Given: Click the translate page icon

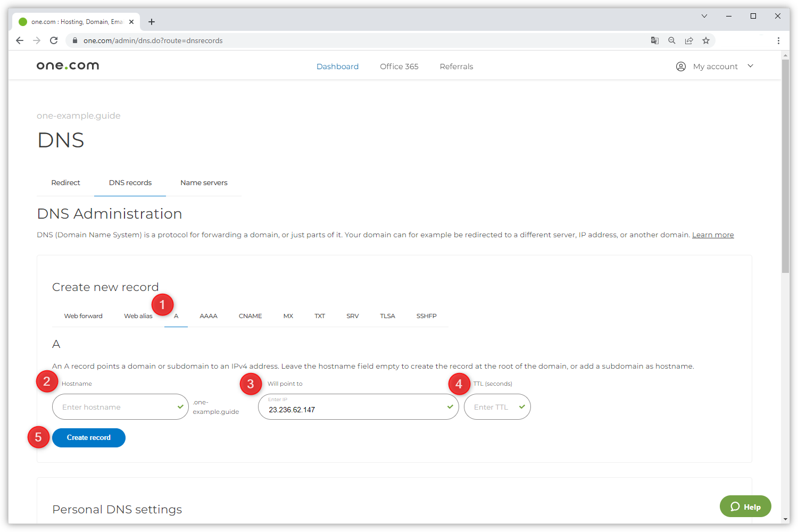Looking at the screenshot, I should tap(655, 40).
